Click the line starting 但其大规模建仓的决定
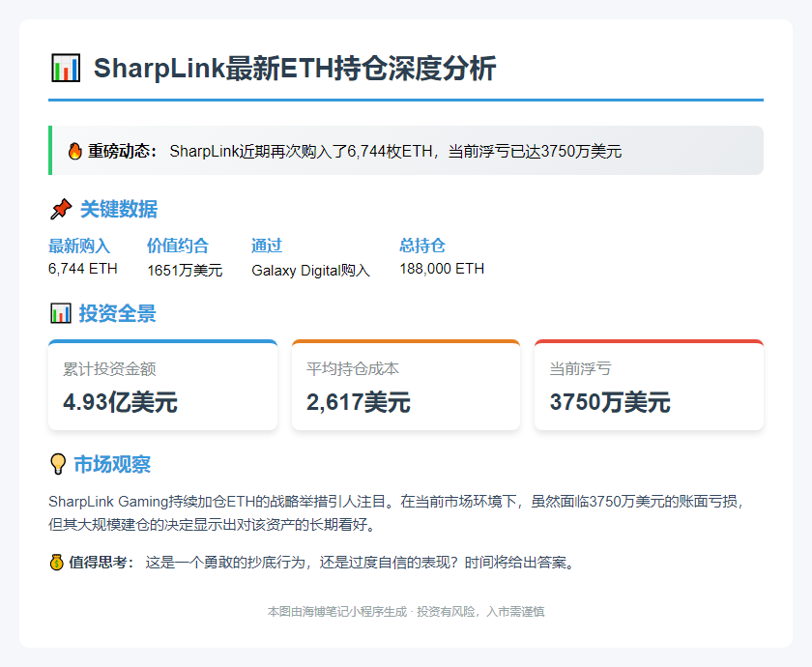Viewport: 812px width, 667px height. (x=212, y=524)
